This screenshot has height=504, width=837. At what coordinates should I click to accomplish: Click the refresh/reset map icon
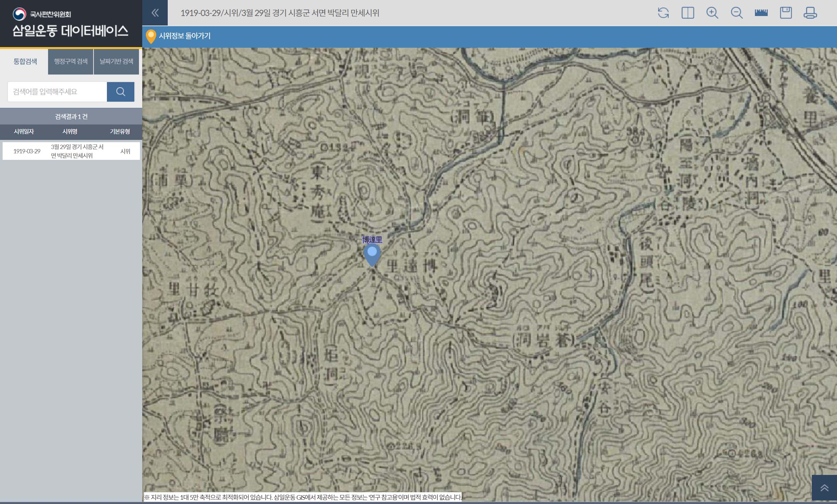(663, 13)
